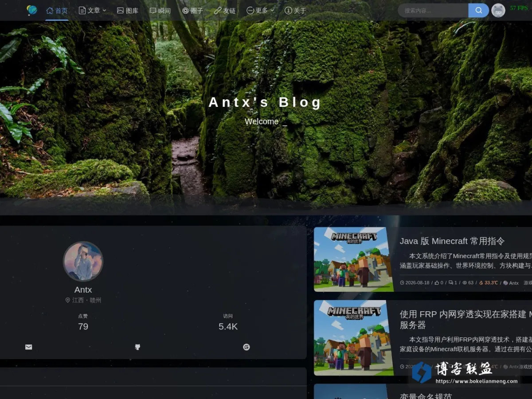Screen dimensions: 532x399
Task: Open the 图库 gallery page
Action: pos(128,11)
